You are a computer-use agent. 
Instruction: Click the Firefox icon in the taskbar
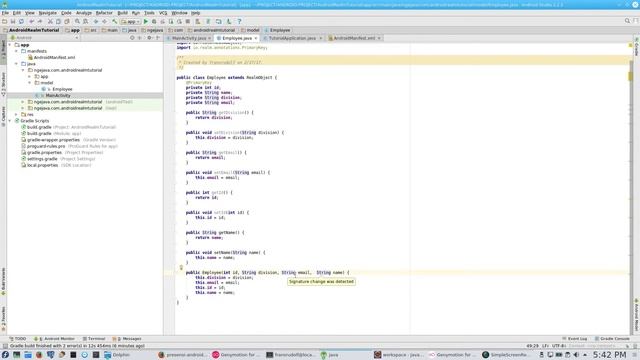point(39,355)
